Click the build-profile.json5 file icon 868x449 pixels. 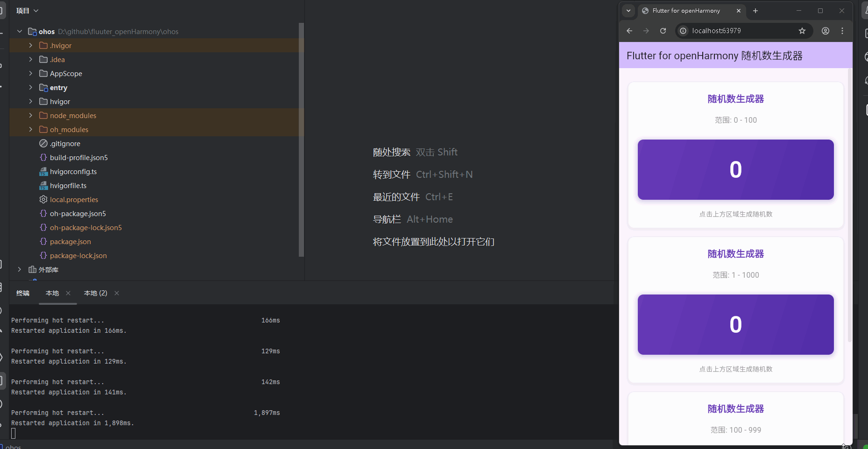(43, 157)
